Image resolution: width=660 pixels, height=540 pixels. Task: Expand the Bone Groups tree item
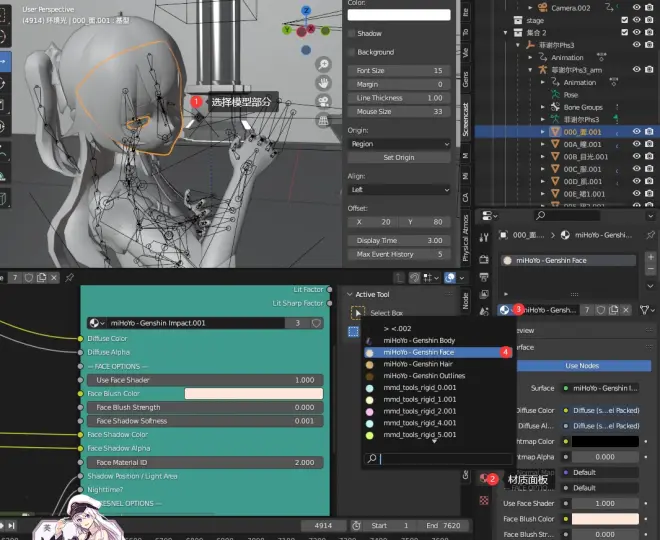(543, 107)
